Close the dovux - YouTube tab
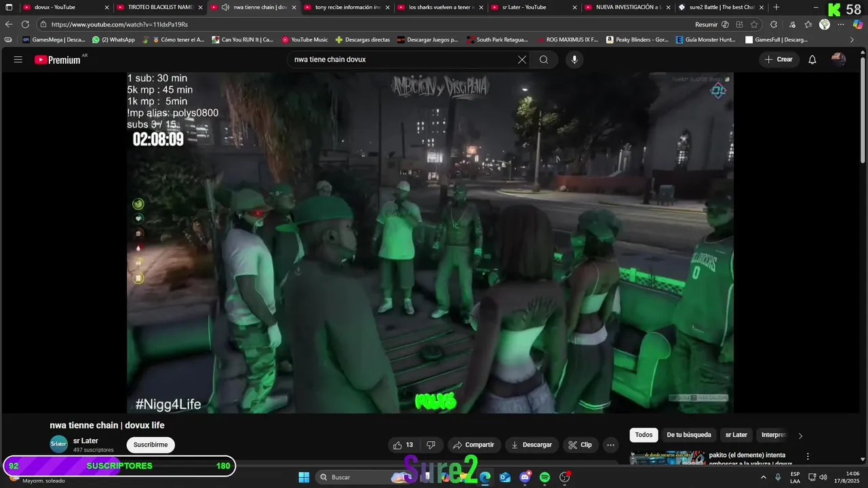This screenshot has height=488, width=868. (x=106, y=7)
